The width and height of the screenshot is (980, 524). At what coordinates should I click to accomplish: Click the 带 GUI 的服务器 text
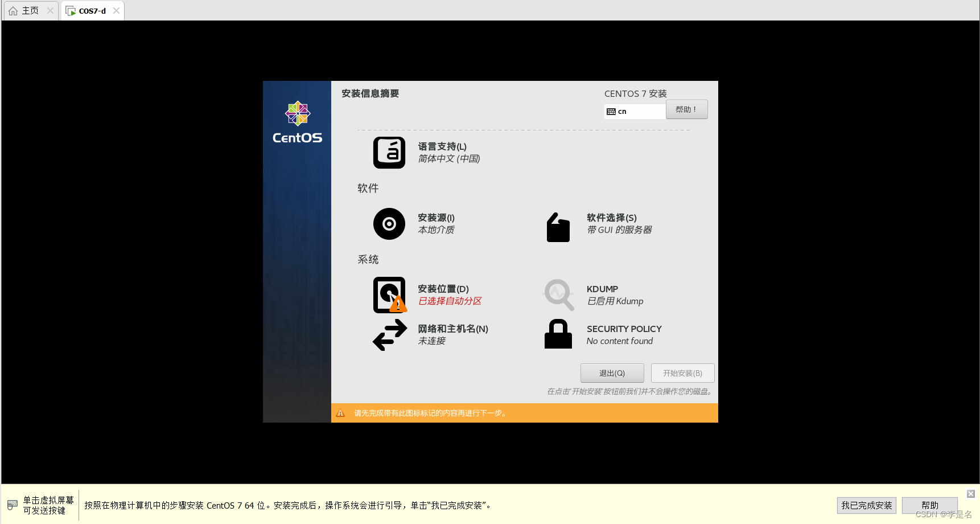(x=620, y=230)
